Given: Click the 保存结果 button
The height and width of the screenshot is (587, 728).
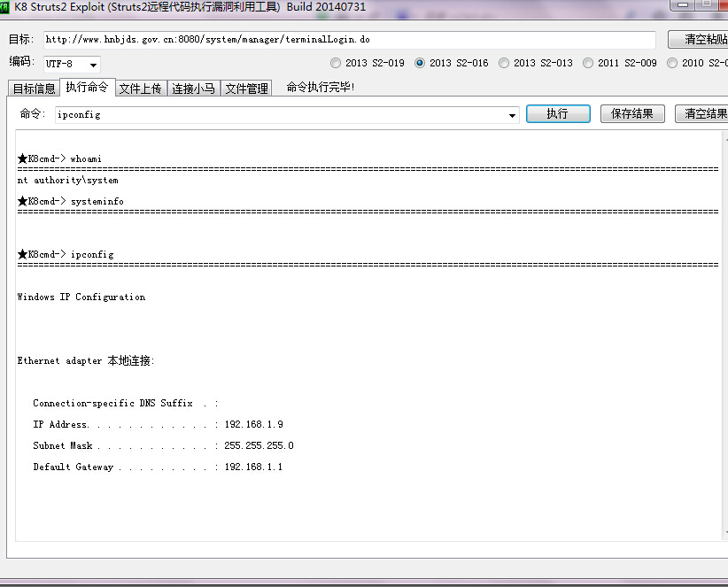Looking at the screenshot, I should [632, 113].
